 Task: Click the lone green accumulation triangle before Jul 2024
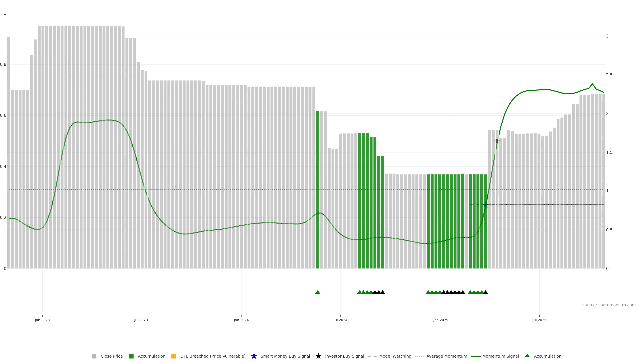(x=317, y=292)
